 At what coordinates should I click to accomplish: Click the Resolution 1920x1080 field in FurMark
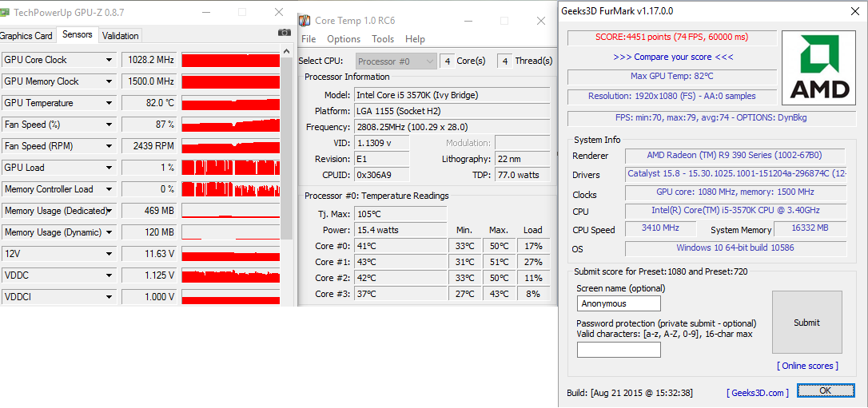pyautogui.click(x=672, y=96)
